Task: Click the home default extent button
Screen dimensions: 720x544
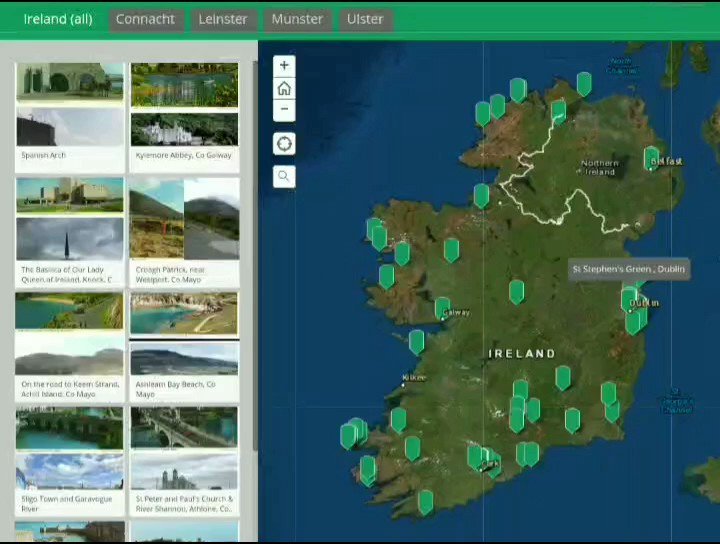Action: (x=284, y=88)
